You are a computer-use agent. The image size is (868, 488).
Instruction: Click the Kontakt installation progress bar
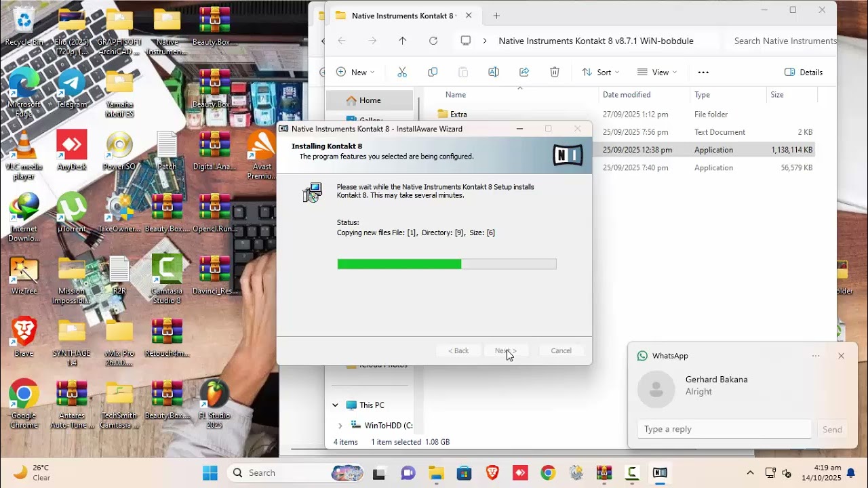pos(447,264)
